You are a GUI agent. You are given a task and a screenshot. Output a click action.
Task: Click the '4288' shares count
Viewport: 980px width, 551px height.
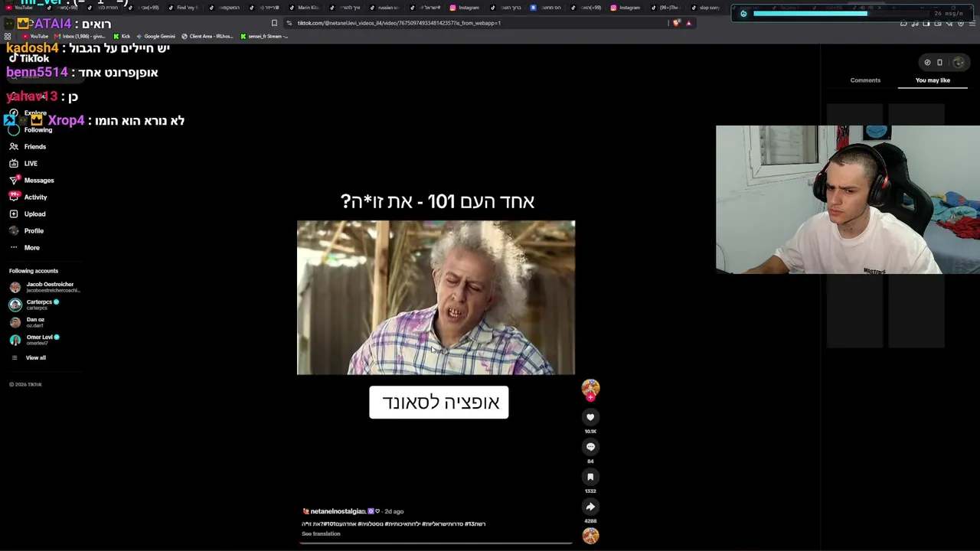pyautogui.click(x=590, y=521)
